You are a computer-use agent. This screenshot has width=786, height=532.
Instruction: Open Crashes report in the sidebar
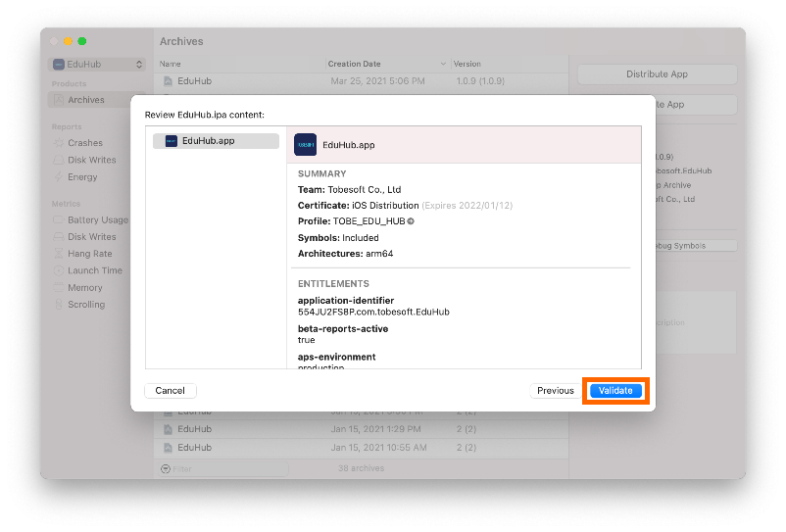(x=84, y=143)
